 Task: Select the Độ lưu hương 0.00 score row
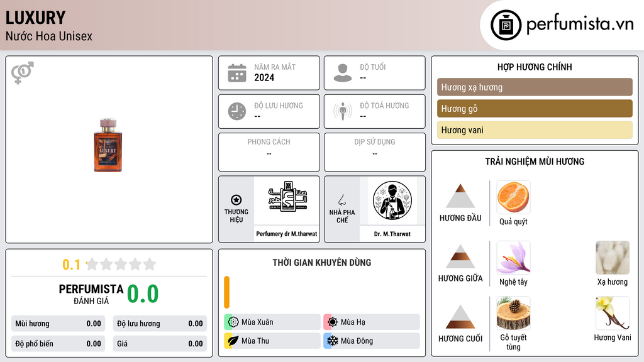(160, 324)
